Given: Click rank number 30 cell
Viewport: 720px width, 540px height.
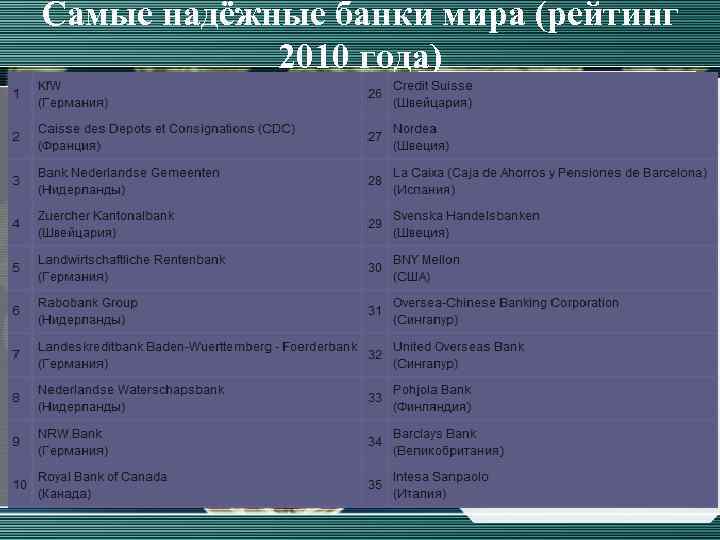Looking at the screenshot, I should (x=375, y=268).
